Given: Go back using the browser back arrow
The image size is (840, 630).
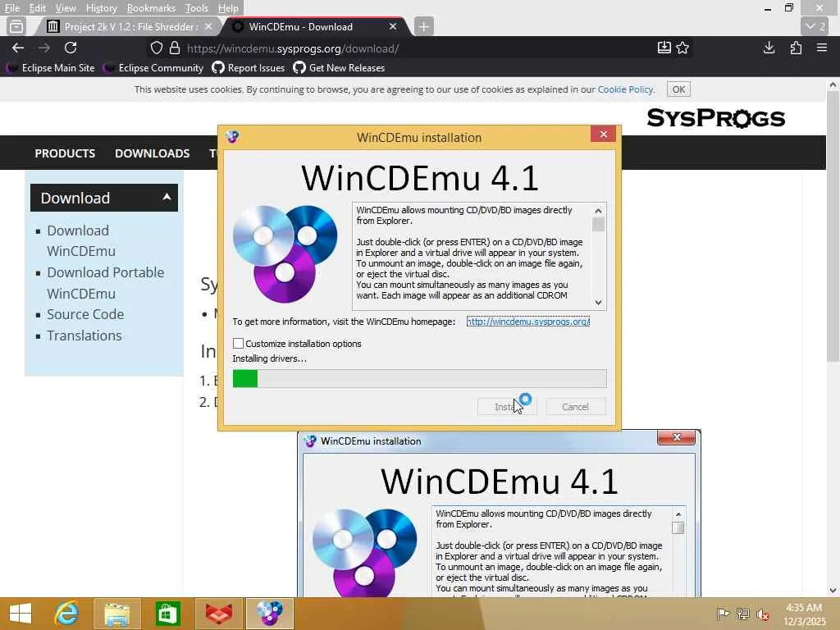Looking at the screenshot, I should click(18, 48).
